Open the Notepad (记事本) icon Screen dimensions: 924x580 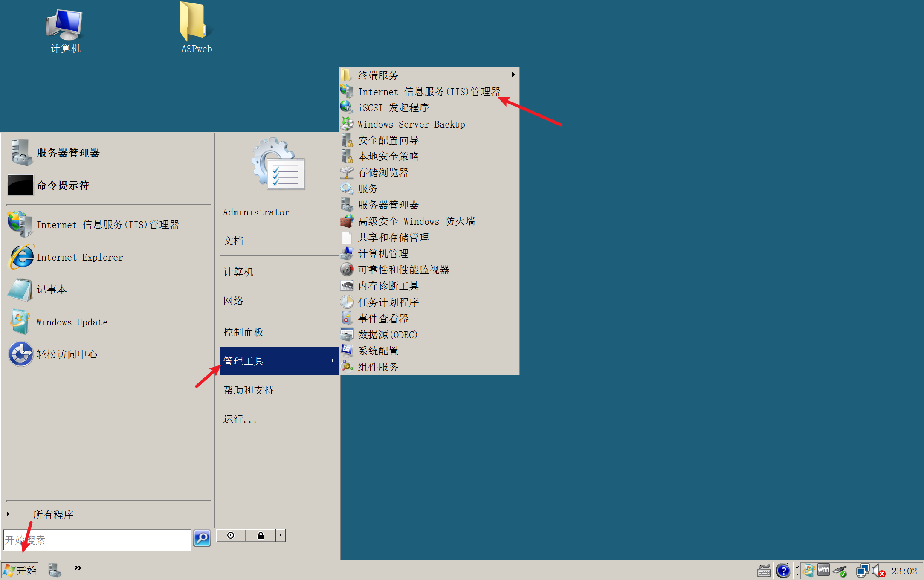pos(20,290)
